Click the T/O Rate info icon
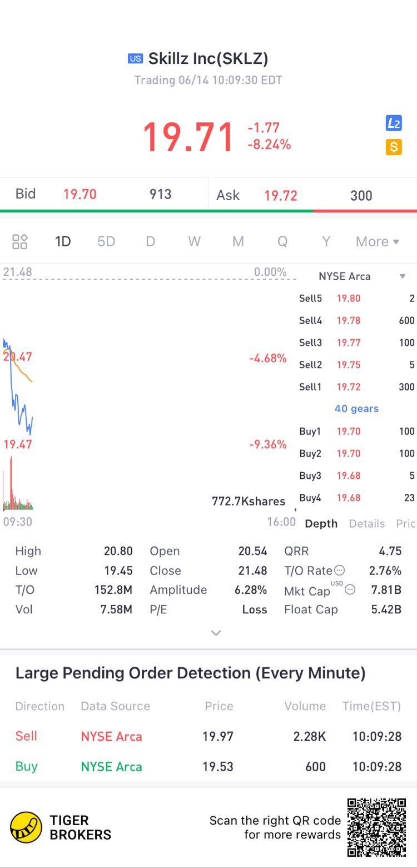Image resolution: width=417 pixels, height=868 pixels. pyautogui.click(x=339, y=571)
